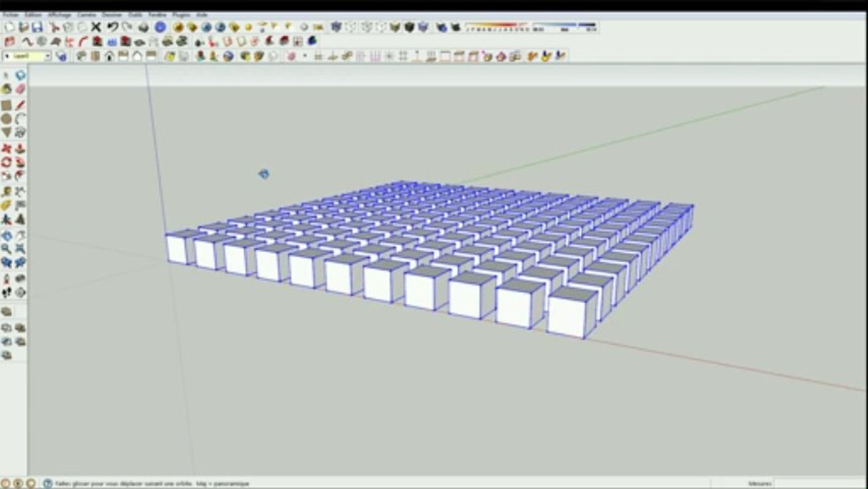Activate the Orbit camera tool

pos(6,236)
